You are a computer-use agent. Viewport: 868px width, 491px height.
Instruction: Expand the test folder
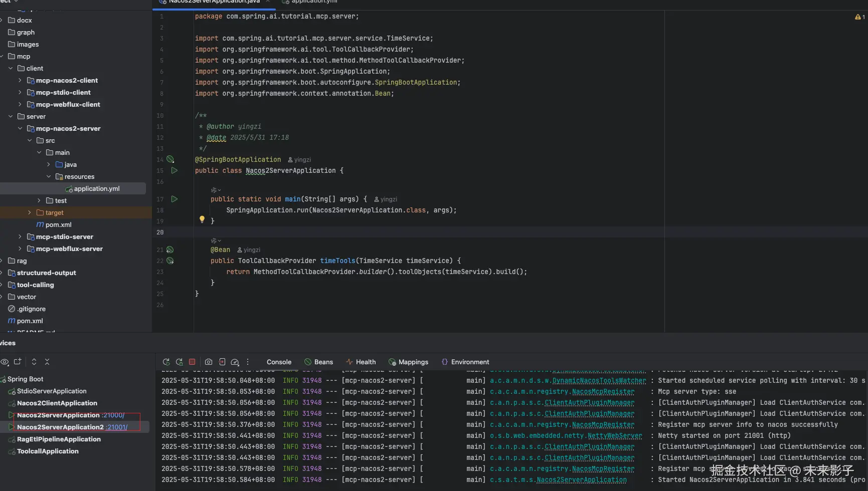point(39,200)
